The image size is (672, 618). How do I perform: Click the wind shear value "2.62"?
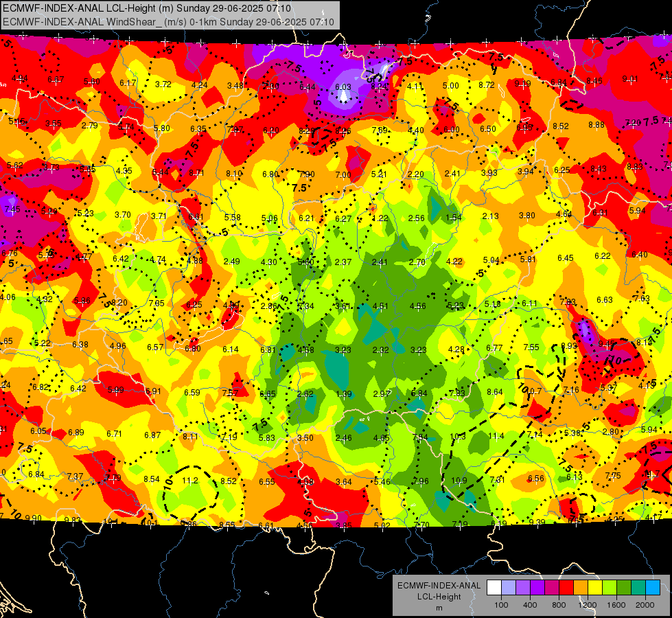[305, 393]
